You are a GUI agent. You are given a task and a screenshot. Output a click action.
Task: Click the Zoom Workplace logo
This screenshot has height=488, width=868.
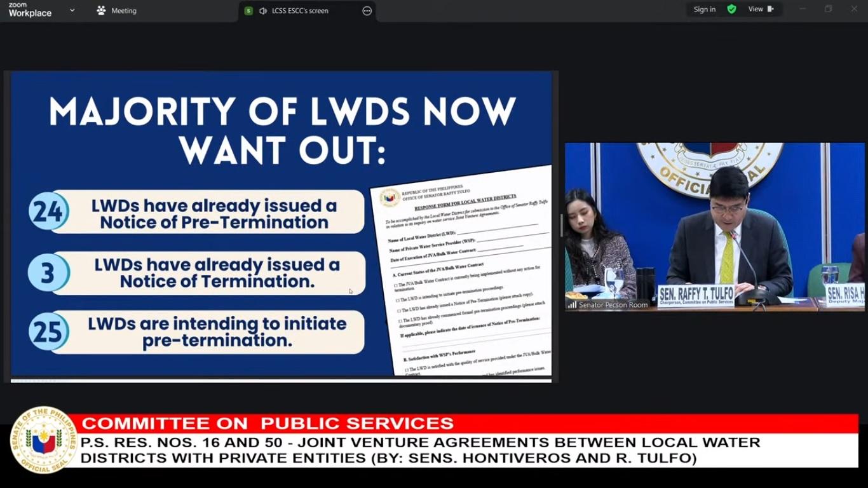tap(30, 10)
